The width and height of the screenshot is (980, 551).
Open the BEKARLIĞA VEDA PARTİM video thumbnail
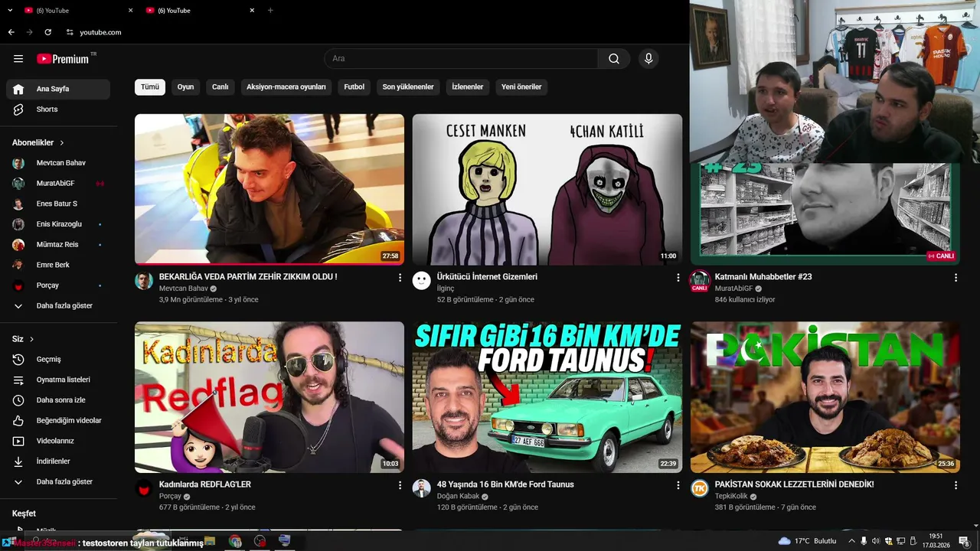click(269, 189)
